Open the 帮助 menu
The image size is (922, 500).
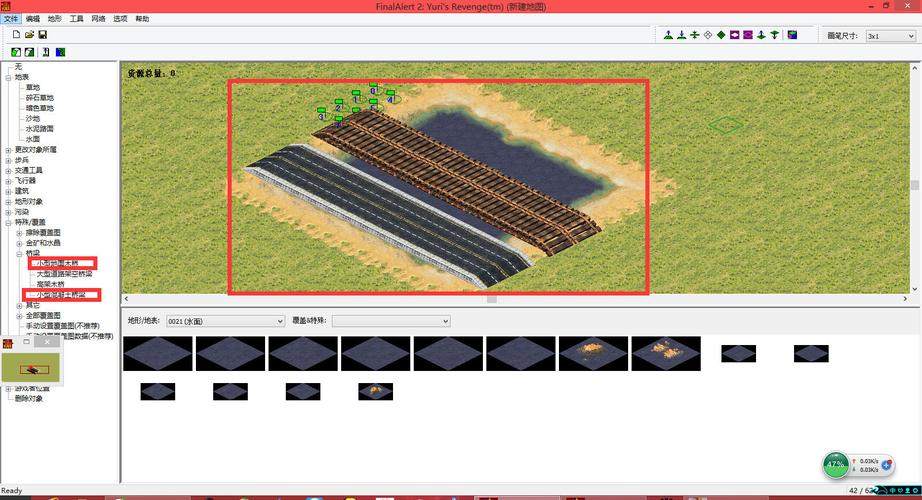(x=142, y=19)
